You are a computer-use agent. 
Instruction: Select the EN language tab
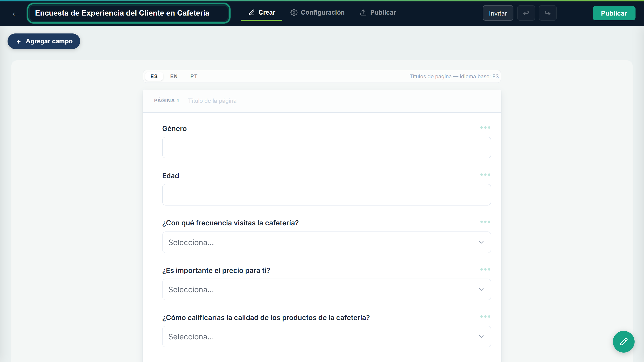(x=174, y=77)
